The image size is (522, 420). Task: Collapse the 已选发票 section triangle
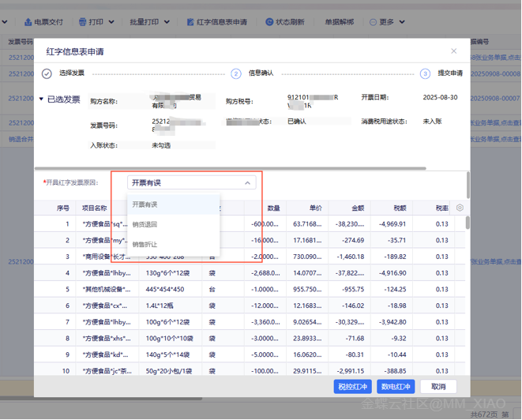[x=41, y=99]
